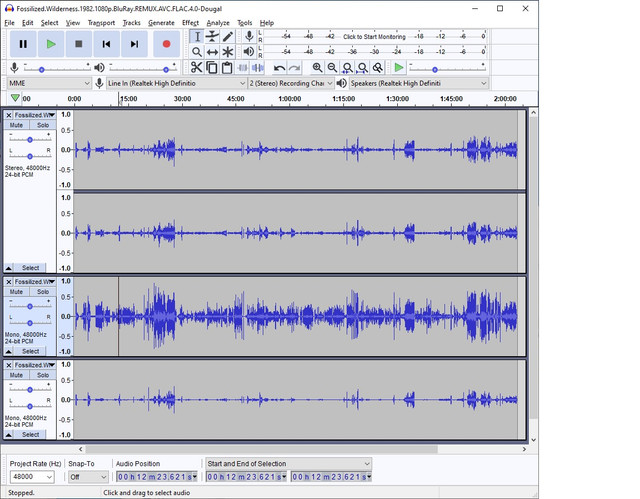Open the Analyze menu

(218, 23)
